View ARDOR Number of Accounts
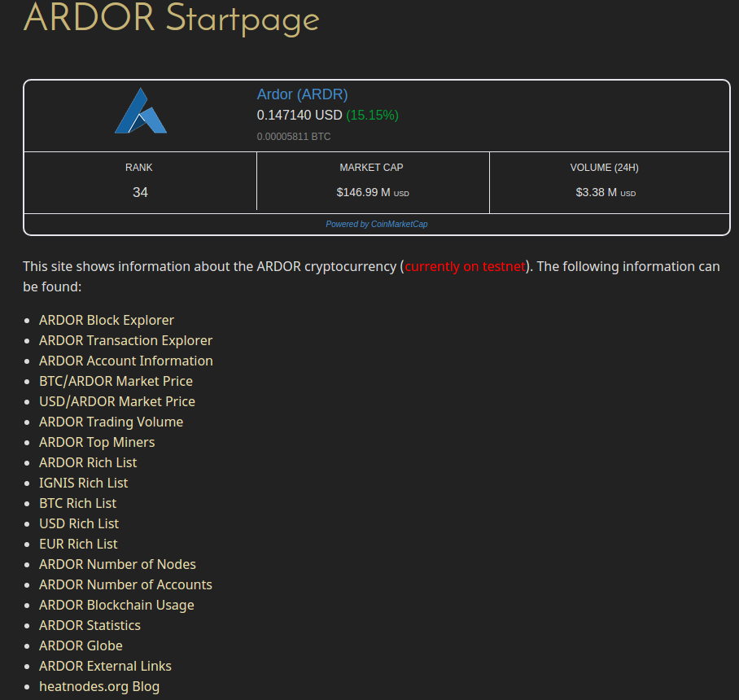Image resolution: width=739 pixels, height=700 pixels. 126,584
